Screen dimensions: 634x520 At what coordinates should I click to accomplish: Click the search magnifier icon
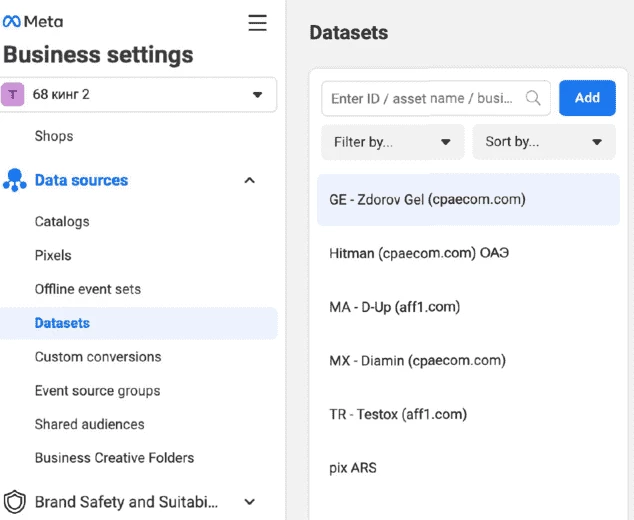click(x=533, y=98)
